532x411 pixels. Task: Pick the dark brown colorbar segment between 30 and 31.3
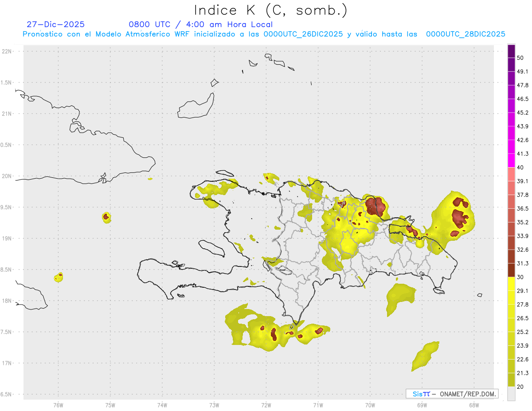tap(512, 270)
